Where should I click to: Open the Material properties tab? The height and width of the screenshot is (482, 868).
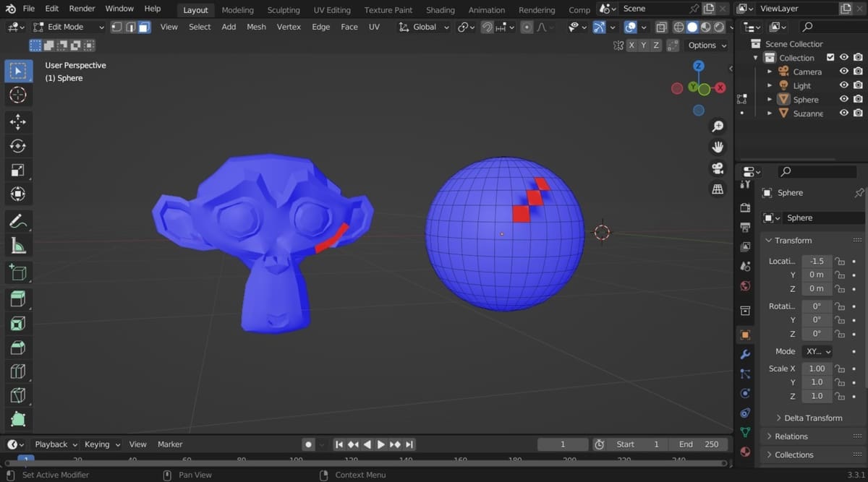coord(745,452)
